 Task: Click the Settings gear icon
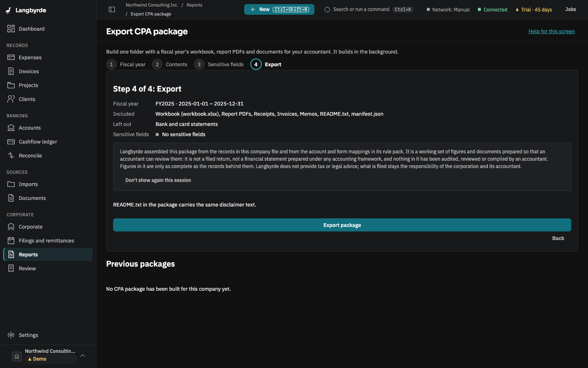coord(11,335)
